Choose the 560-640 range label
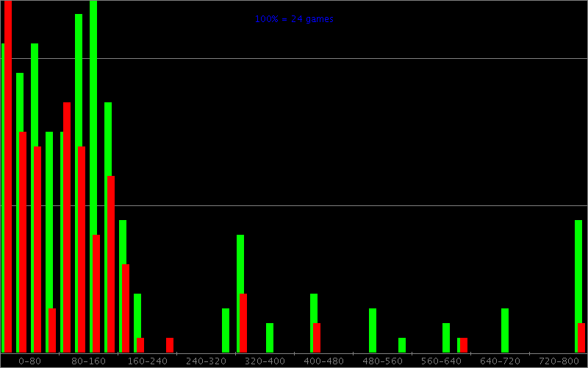The image size is (588, 368). tap(442, 361)
